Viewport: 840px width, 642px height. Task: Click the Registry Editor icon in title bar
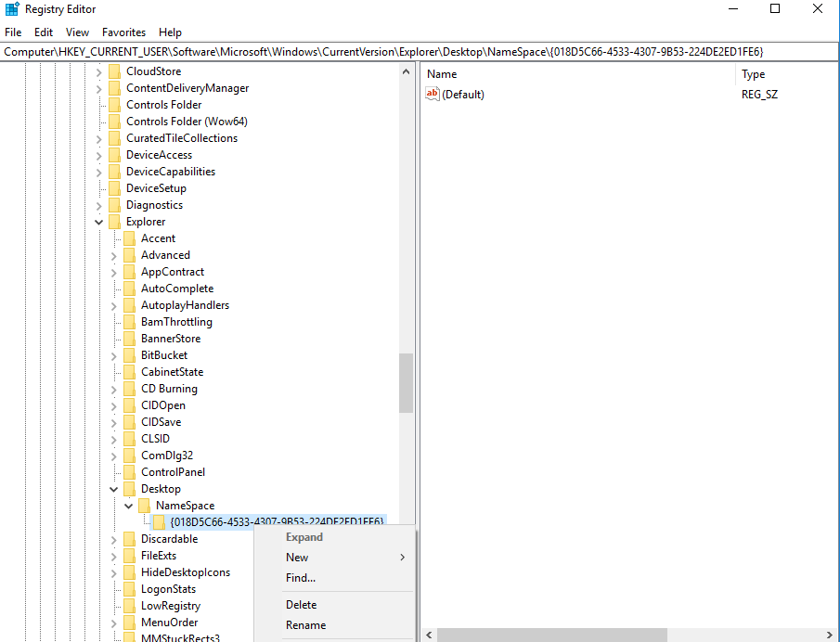pos(10,9)
